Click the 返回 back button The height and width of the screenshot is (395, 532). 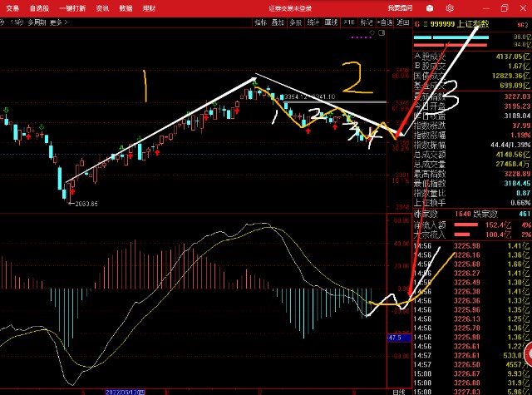(x=402, y=22)
